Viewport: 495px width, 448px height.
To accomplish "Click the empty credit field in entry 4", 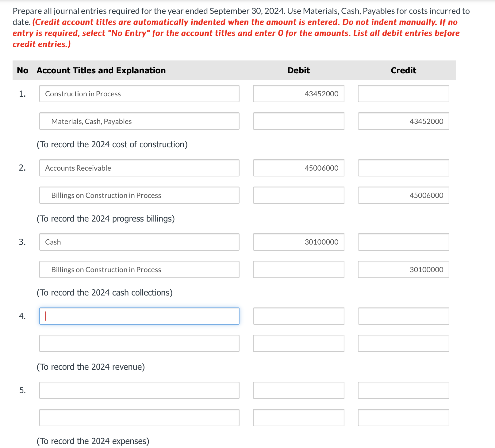I will (403, 316).
